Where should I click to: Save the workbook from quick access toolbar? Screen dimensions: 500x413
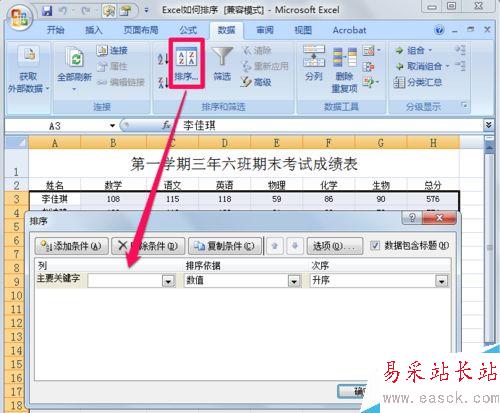tap(47, 11)
